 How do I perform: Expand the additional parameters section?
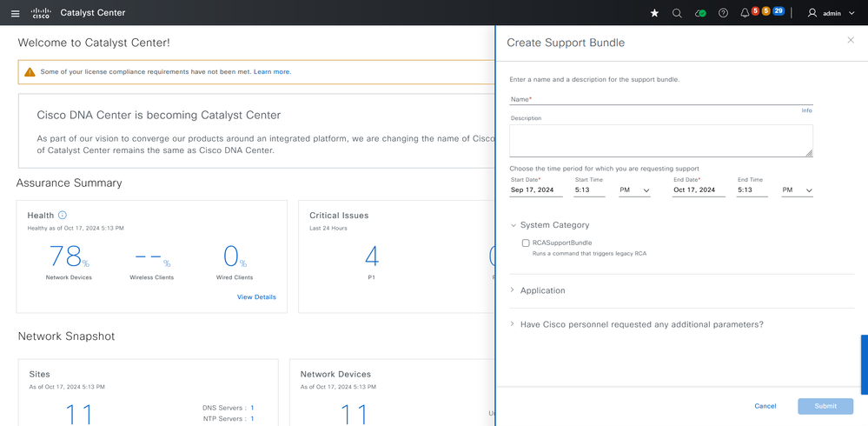(x=513, y=324)
